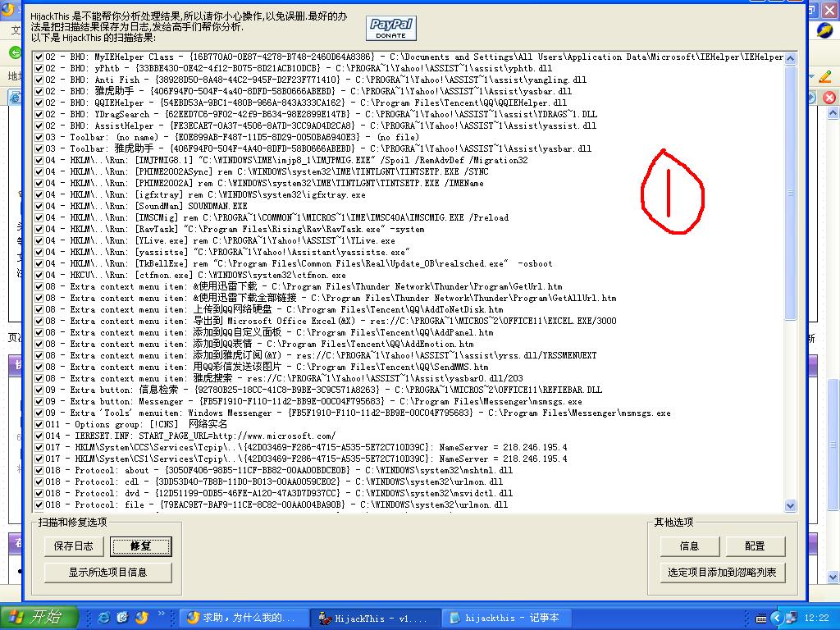Toggle the O11 Options group CNS checkbox
Viewport: 840px width, 630px height.
[x=39, y=424]
